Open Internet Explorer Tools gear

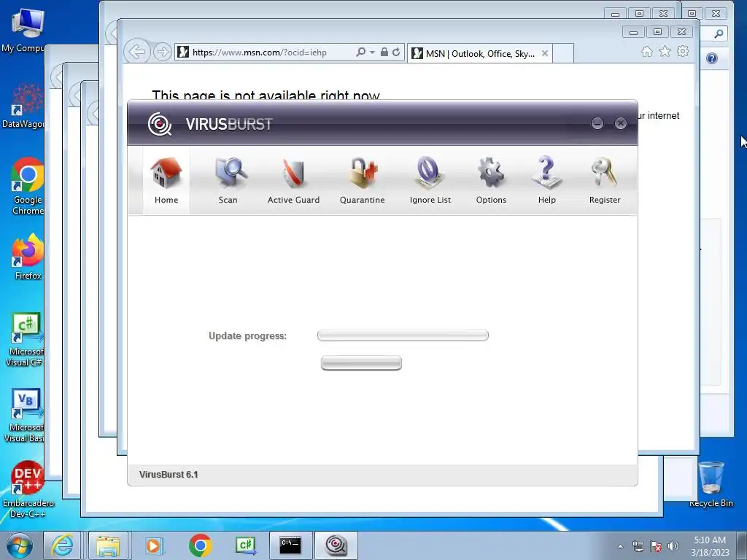click(x=683, y=52)
